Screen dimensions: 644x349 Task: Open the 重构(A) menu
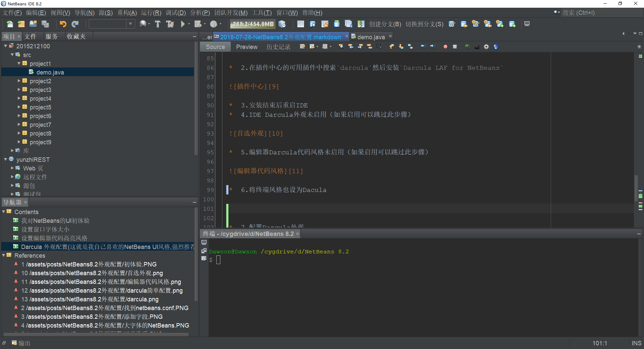click(x=127, y=13)
